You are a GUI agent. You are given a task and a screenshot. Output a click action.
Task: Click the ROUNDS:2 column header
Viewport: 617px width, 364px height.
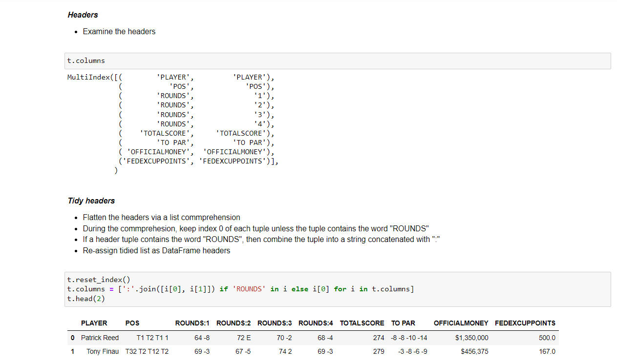[234, 323]
